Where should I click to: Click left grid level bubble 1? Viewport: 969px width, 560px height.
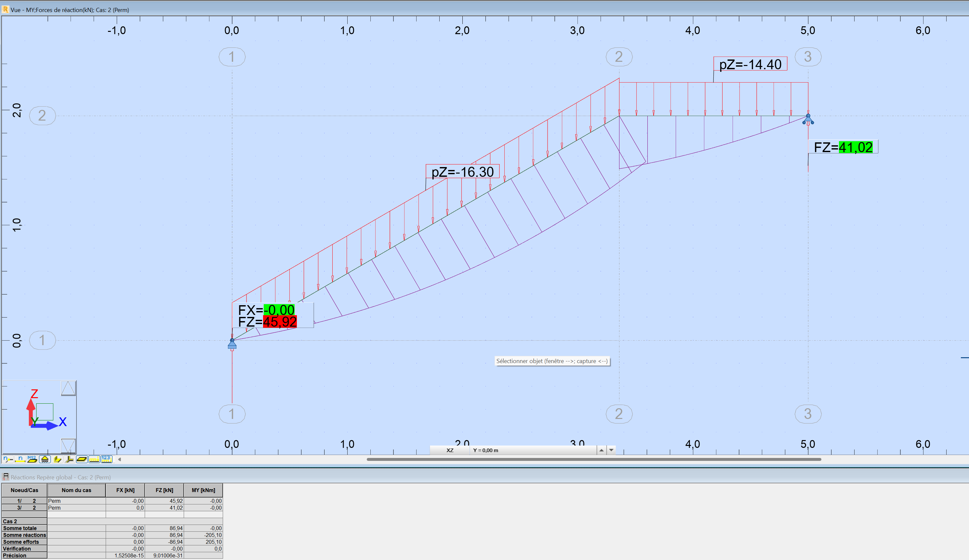[42, 340]
